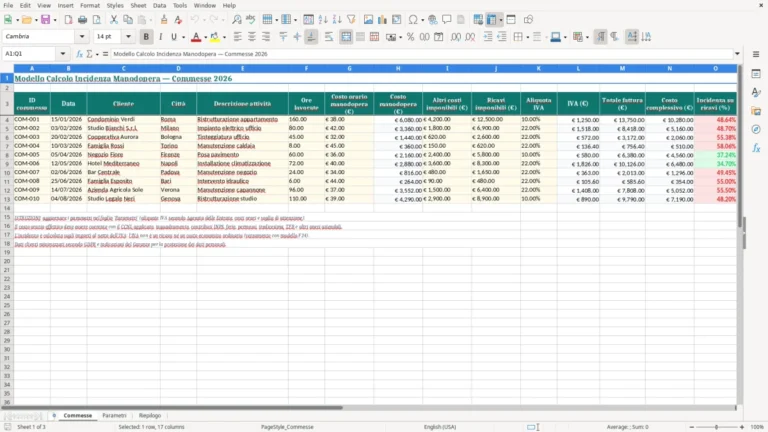Image resolution: width=768 pixels, height=432 pixels.
Task: Apply red font color swatch
Action: point(196,37)
